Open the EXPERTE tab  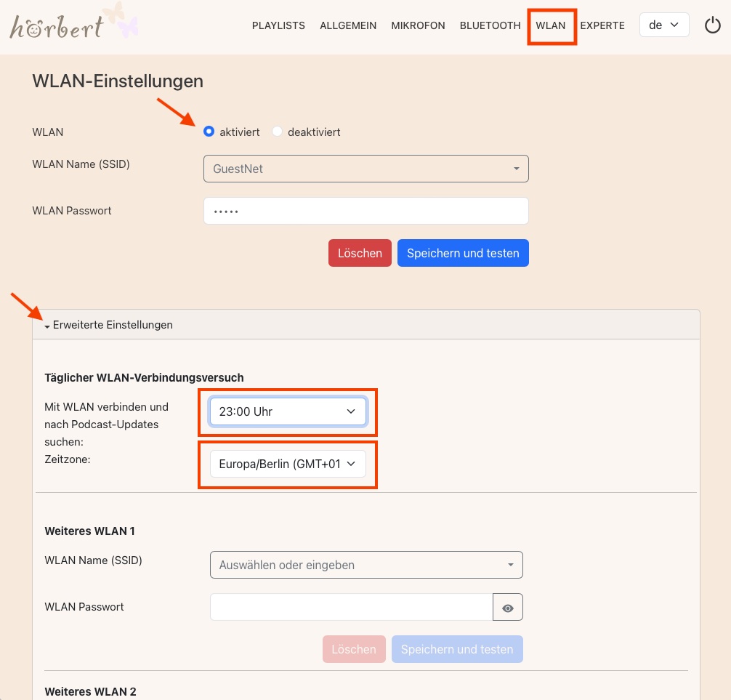[x=602, y=25]
